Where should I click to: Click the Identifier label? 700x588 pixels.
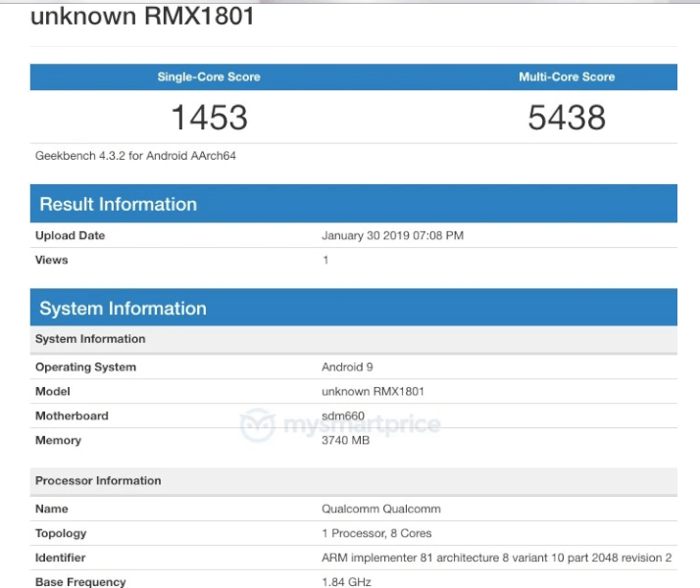pyautogui.click(x=60, y=558)
